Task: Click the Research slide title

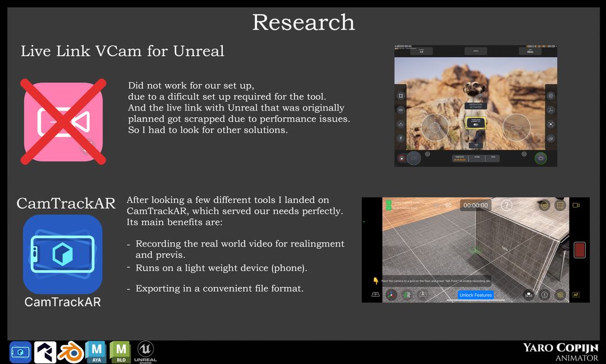Action: click(x=304, y=22)
